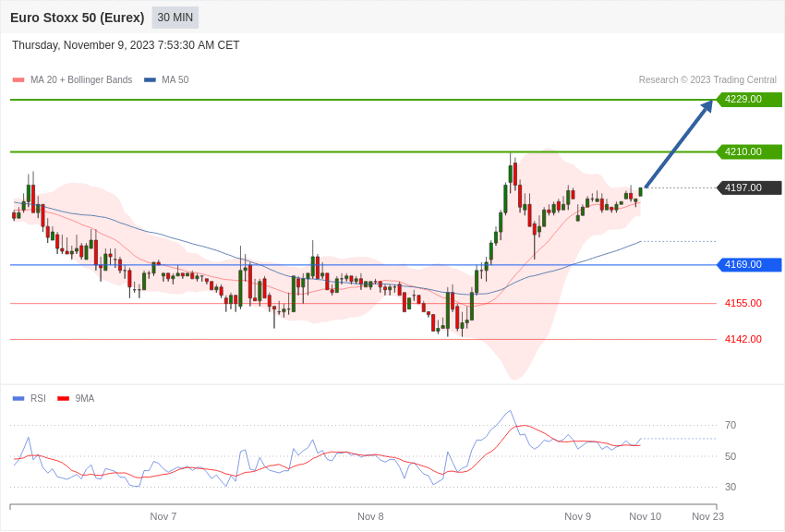This screenshot has height=532, width=785.
Task: Click the last green candlestick near 4197
Action: (641, 192)
